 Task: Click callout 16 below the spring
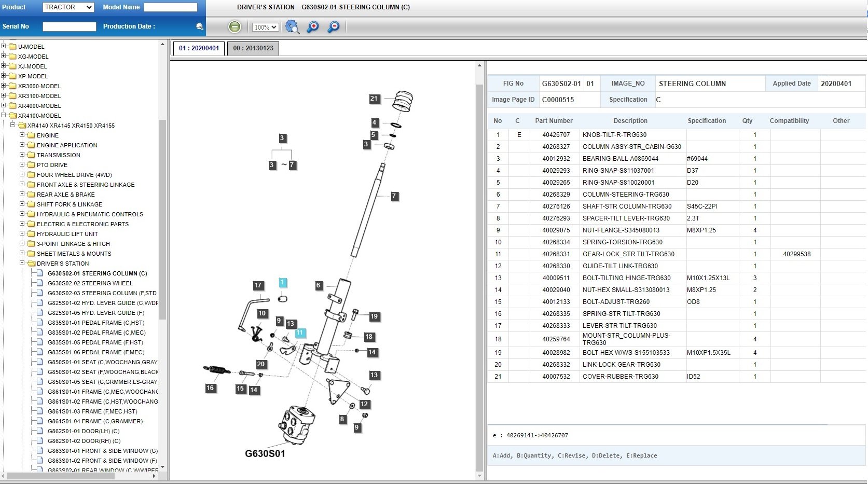[x=210, y=388]
